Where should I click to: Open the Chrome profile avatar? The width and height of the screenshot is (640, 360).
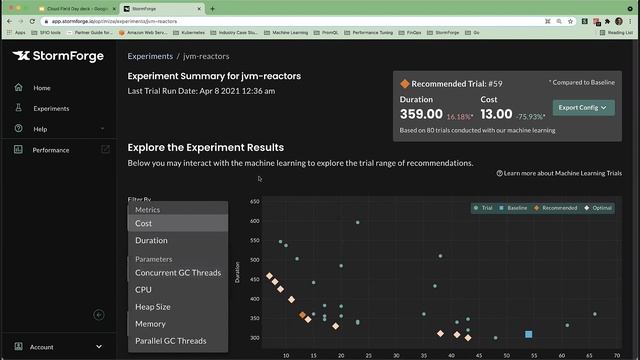click(619, 21)
